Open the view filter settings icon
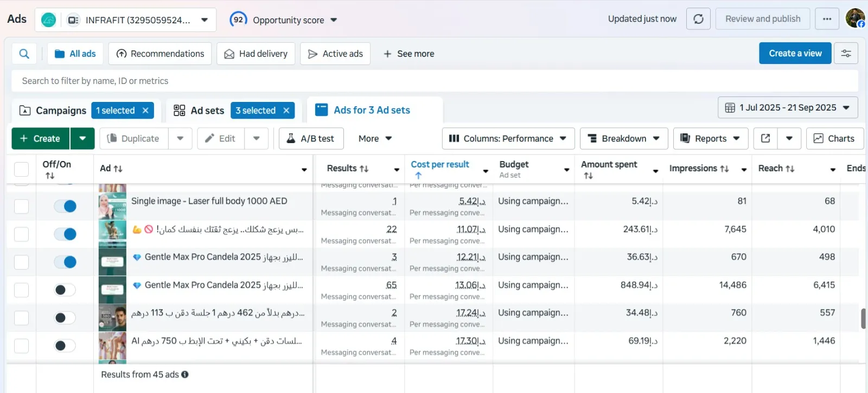 (846, 53)
